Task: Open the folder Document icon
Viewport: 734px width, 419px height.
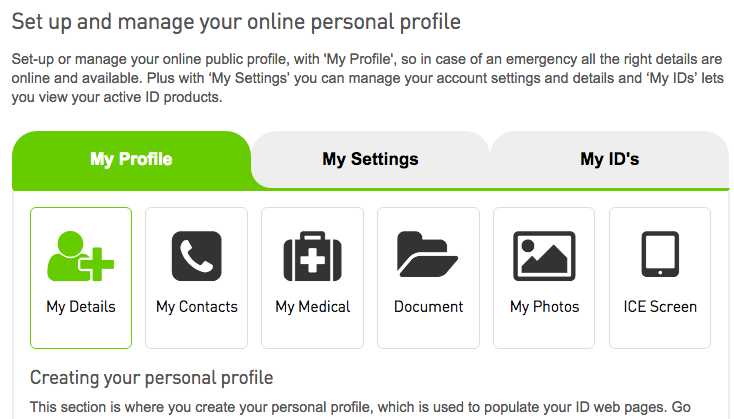Action: 427,254
